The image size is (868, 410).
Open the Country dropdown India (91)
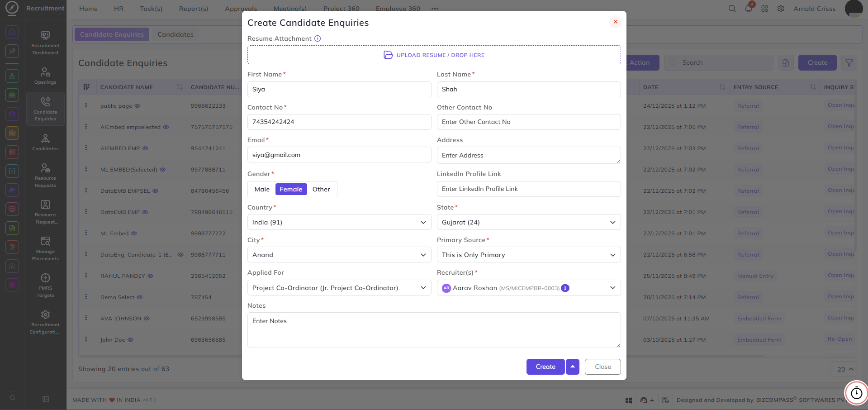coord(339,222)
